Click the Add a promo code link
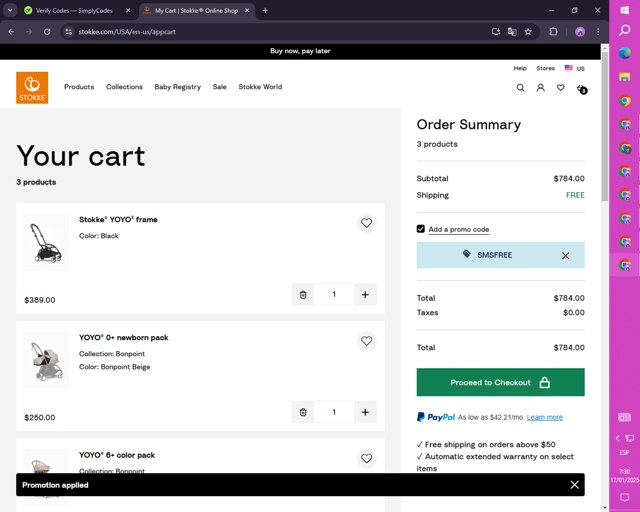 (x=458, y=229)
